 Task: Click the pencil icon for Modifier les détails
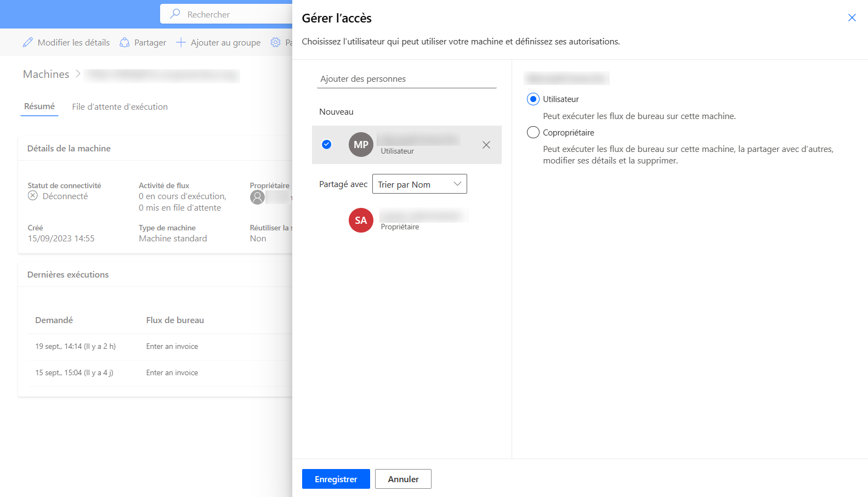click(x=28, y=42)
